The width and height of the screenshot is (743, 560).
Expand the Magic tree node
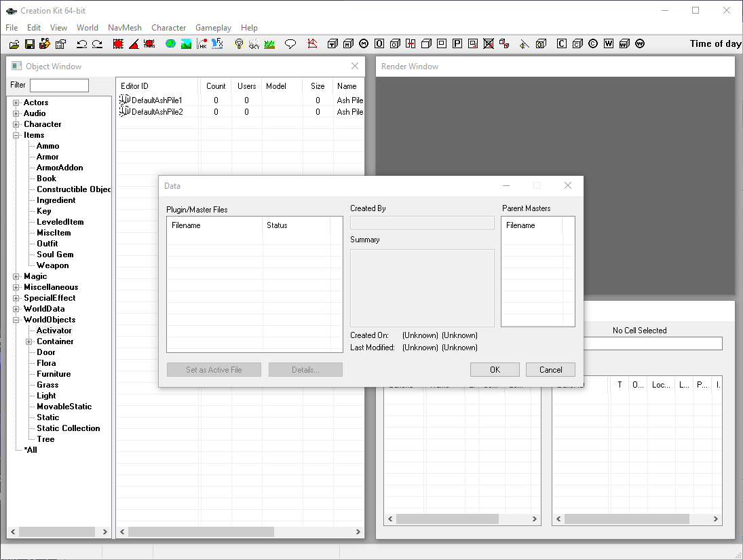point(16,276)
